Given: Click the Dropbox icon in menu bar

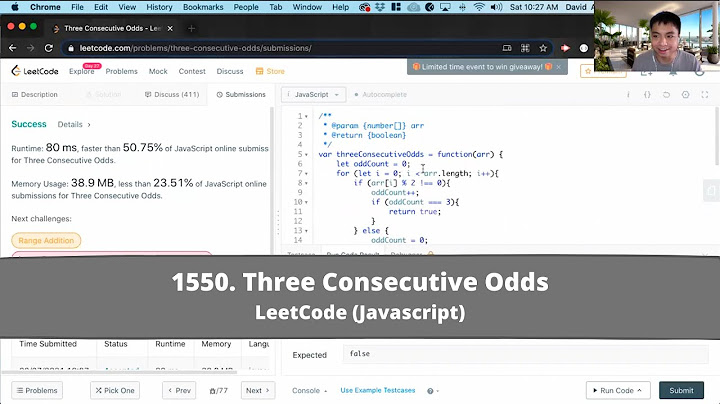Looking at the screenshot, I should pos(380,7).
